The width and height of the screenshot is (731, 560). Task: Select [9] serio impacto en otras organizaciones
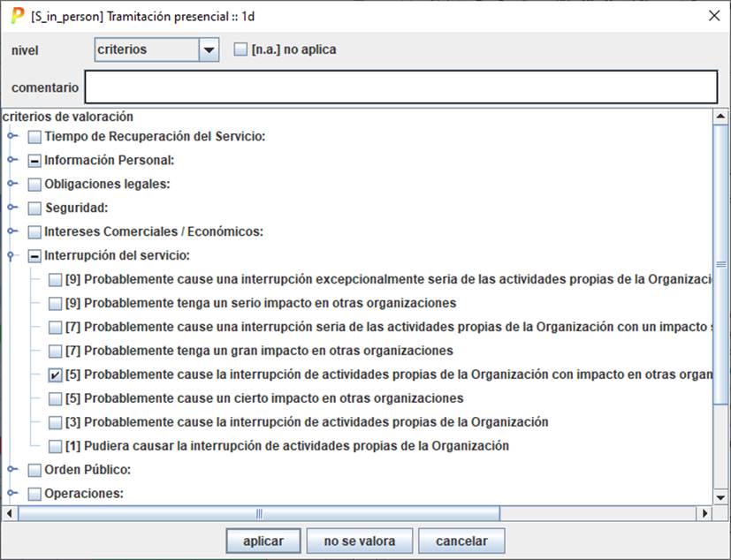pyautogui.click(x=56, y=303)
